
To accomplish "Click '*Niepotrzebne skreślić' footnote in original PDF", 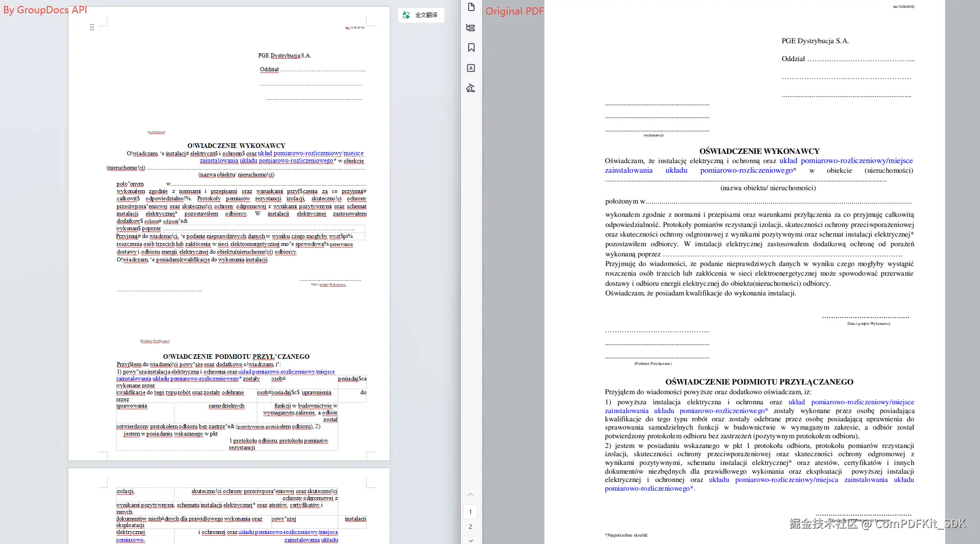I will [626, 535].
